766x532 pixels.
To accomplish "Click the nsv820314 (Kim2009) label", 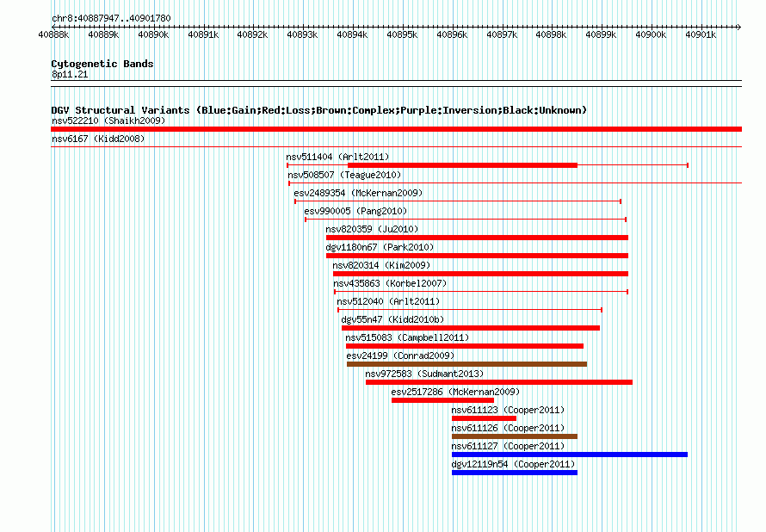I will pyautogui.click(x=381, y=265).
